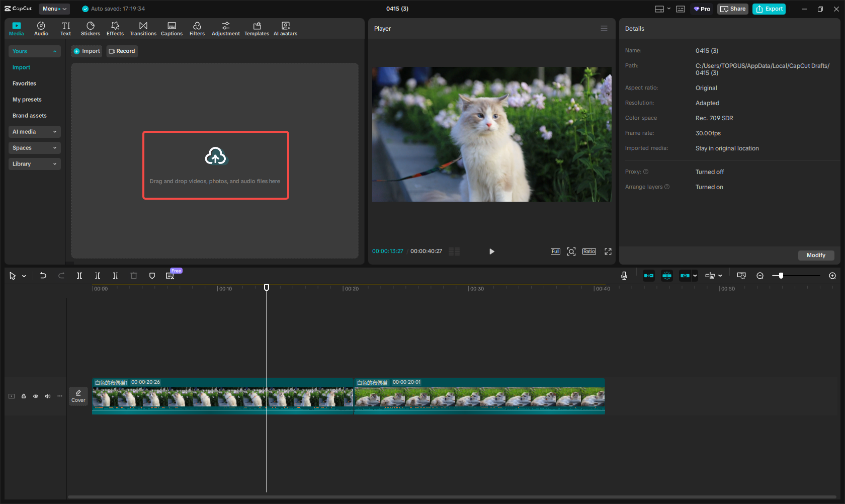The height and width of the screenshot is (504, 845).
Task: Click the Modify button in Details
Action: click(x=815, y=255)
